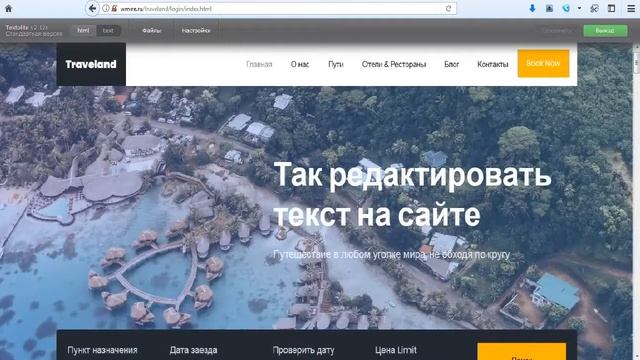The height and width of the screenshot is (360, 640).
Task: Switch editor to text mode
Action: 108,30
